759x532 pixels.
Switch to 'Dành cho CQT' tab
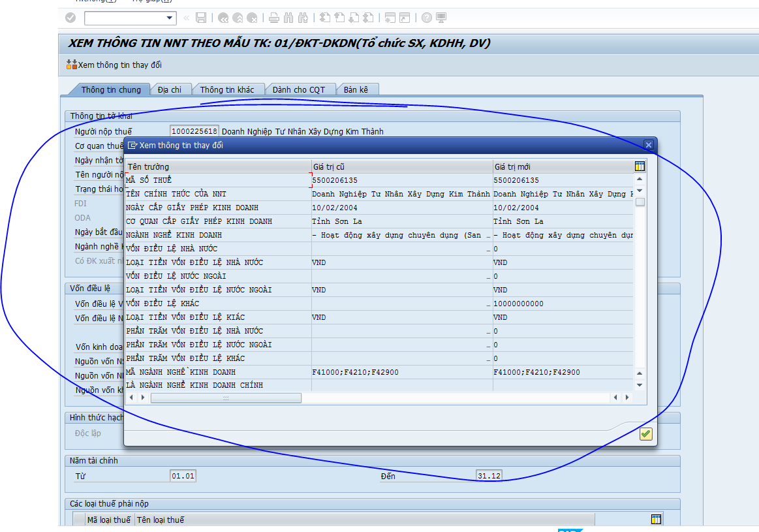point(299,89)
